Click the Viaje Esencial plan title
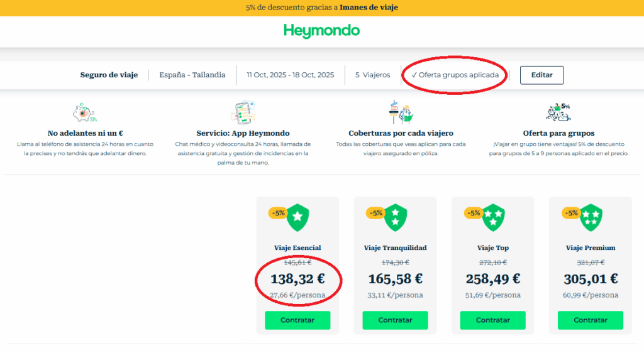Image resolution: width=644 pixels, height=353 pixels. click(x=297, y=247)
